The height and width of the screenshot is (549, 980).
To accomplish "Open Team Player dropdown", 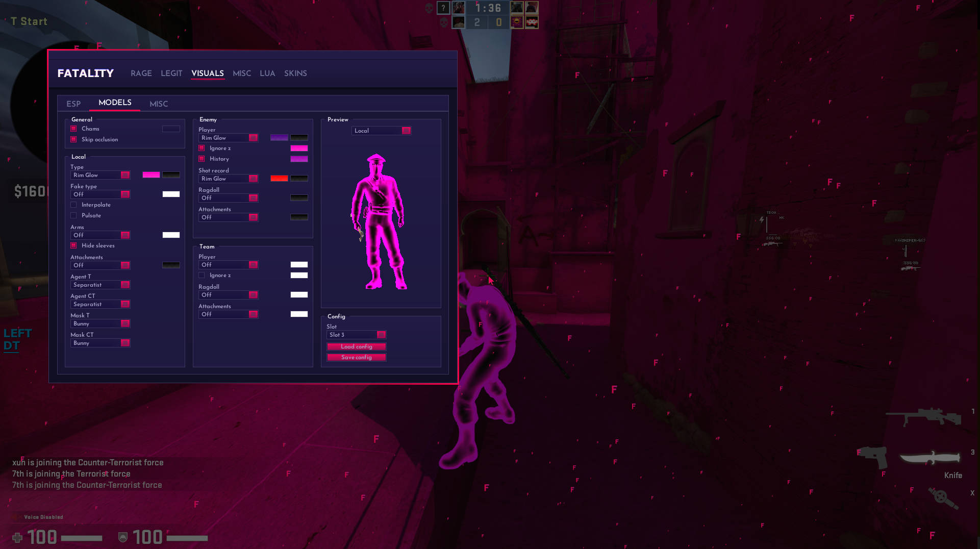I will (229, 265).
